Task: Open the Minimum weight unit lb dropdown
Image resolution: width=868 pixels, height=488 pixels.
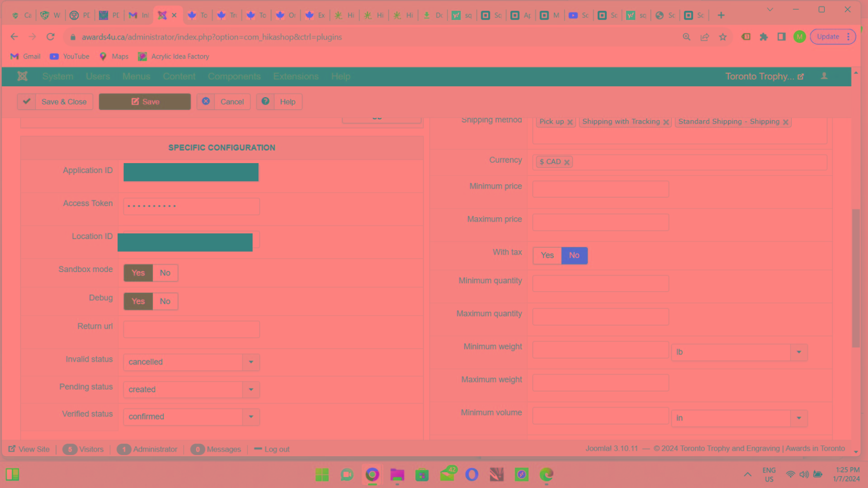Action: pyautogui.click(x=798, y=352)
